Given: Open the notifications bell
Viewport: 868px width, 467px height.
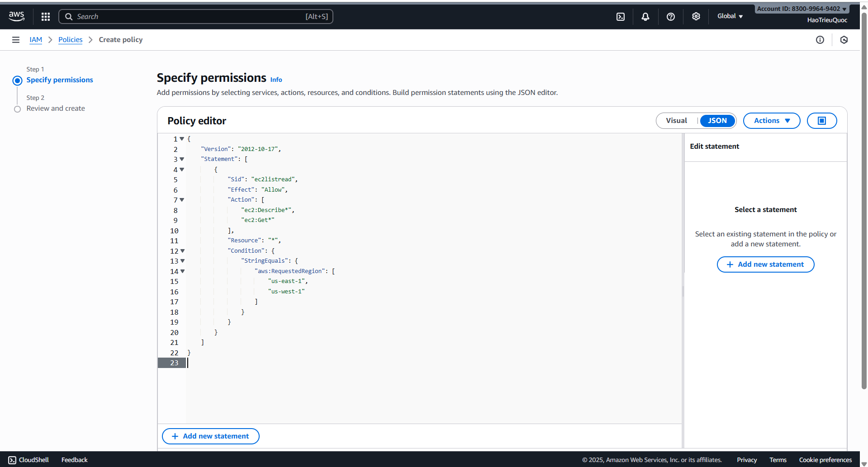Looking at the screenshot, I should coord(645,16).
